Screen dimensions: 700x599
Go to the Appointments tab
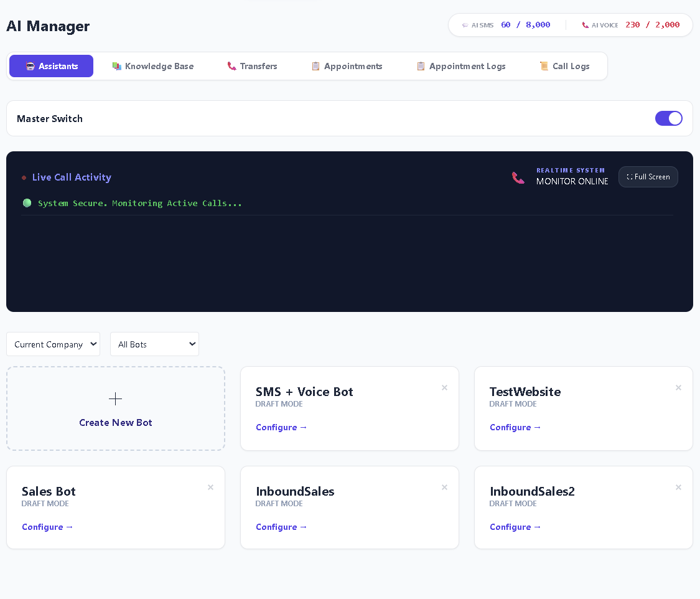click(x=347, y=66)
